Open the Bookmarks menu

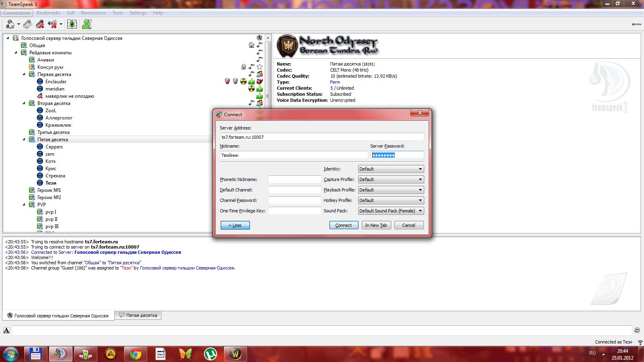48,13
